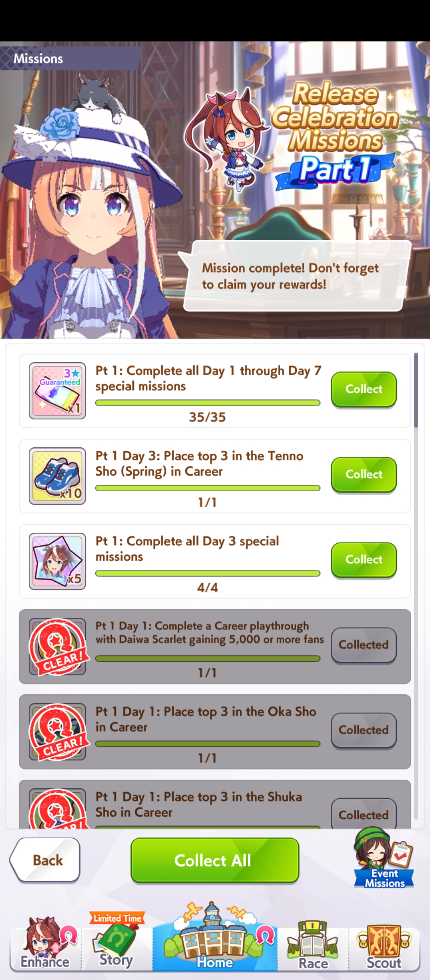This screenshot has width=430, height=980.
Task: Collect the Tenno Sho (Spring) mission reward
Action: [x=364, y=474]
